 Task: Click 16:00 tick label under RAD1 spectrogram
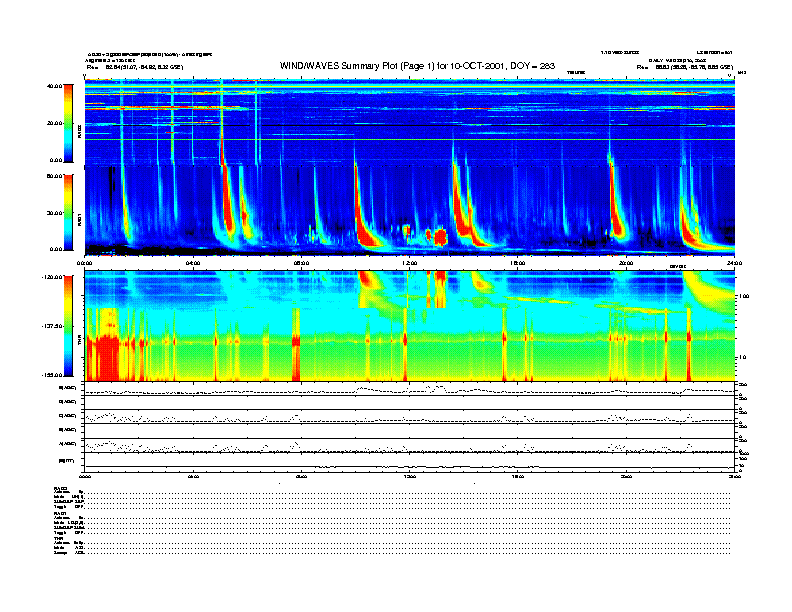518,263
